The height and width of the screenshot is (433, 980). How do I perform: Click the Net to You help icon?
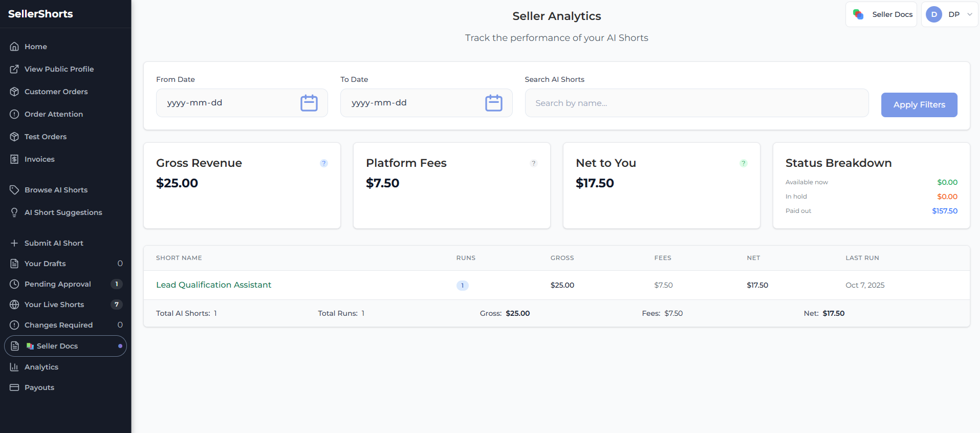click(743, 163)
